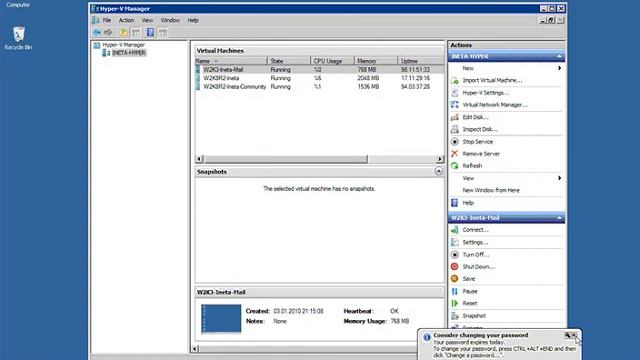Click the red Remove Server icon
This screenshot has height=360, width=640.
click(x=455, y=154)
